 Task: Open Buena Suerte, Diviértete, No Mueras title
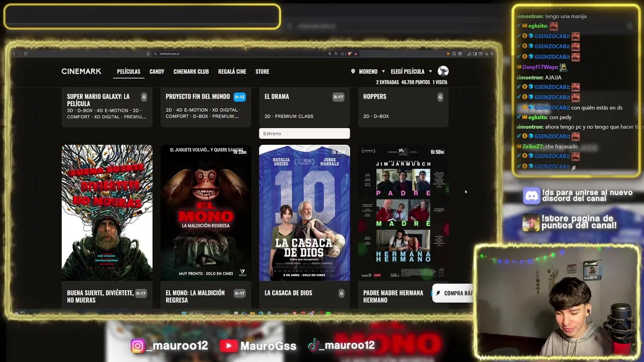click(x=100, y=296)
